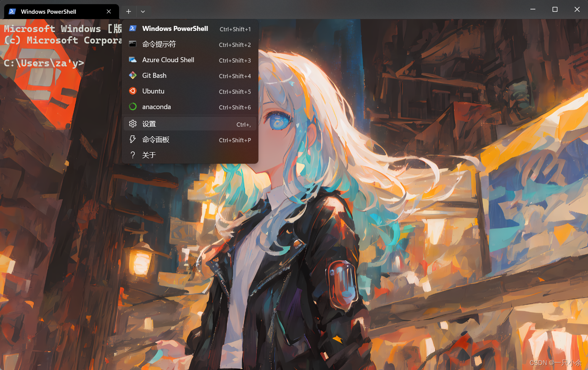Screen dimensions: 588x370
Task: Click the C:\Users\za'y> prompt line
Action: click(x=44, y=63)
